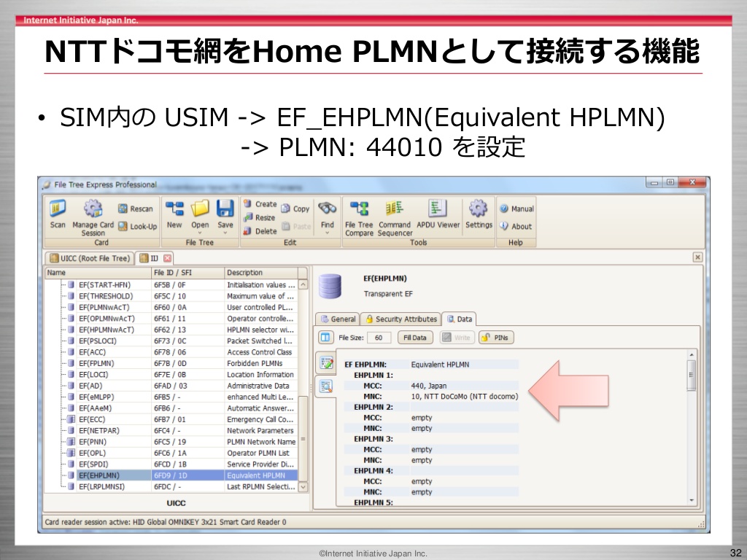The image size is (747, 560).
Task: Open the Find button dropdown arrow
Action: pyautogui.click(x=328, y=233)
